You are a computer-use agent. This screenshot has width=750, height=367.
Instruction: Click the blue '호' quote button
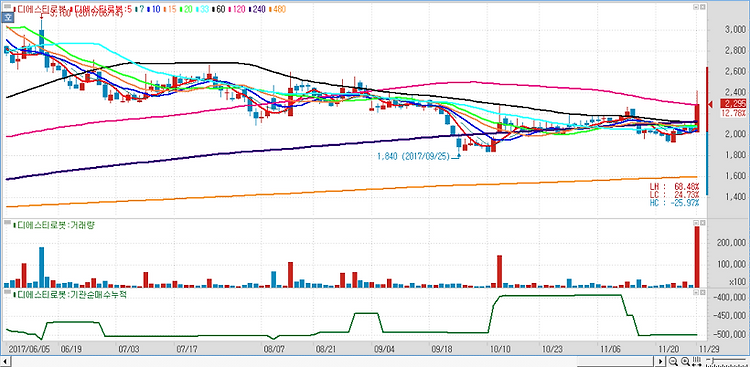pos(7,18)
